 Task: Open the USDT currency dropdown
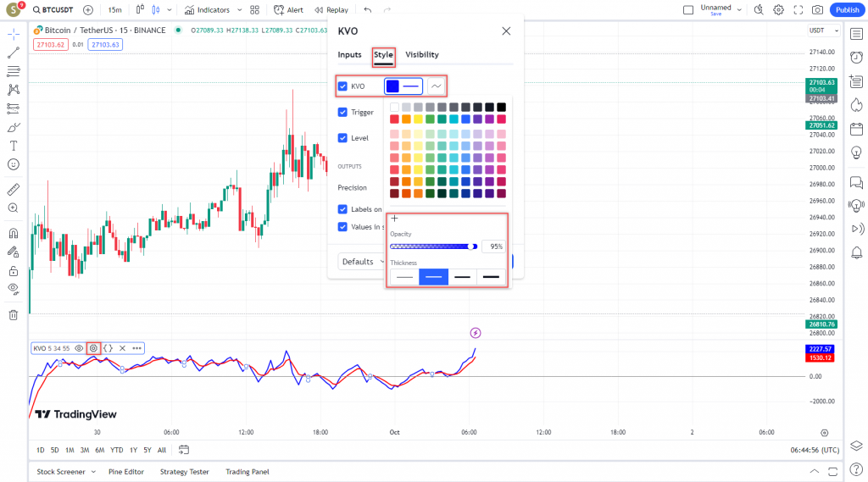(824, 30)
